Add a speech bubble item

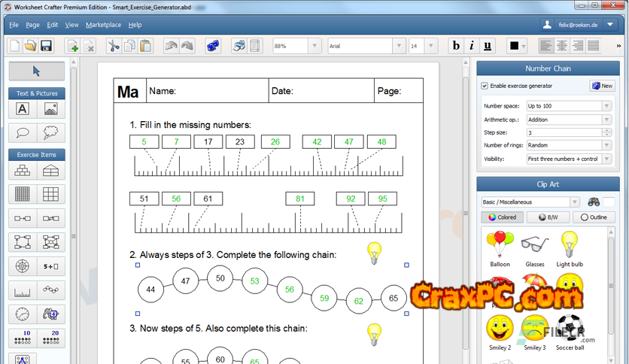click(23, 132)
